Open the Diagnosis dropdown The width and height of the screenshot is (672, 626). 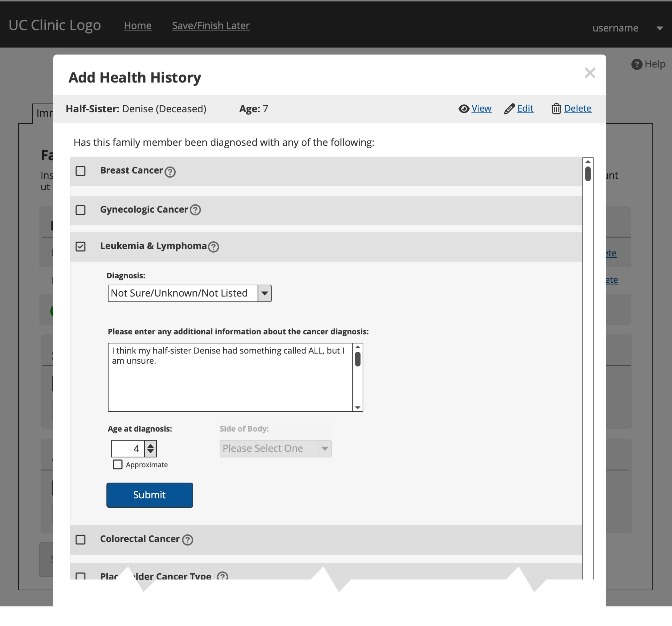pos(189,293)
